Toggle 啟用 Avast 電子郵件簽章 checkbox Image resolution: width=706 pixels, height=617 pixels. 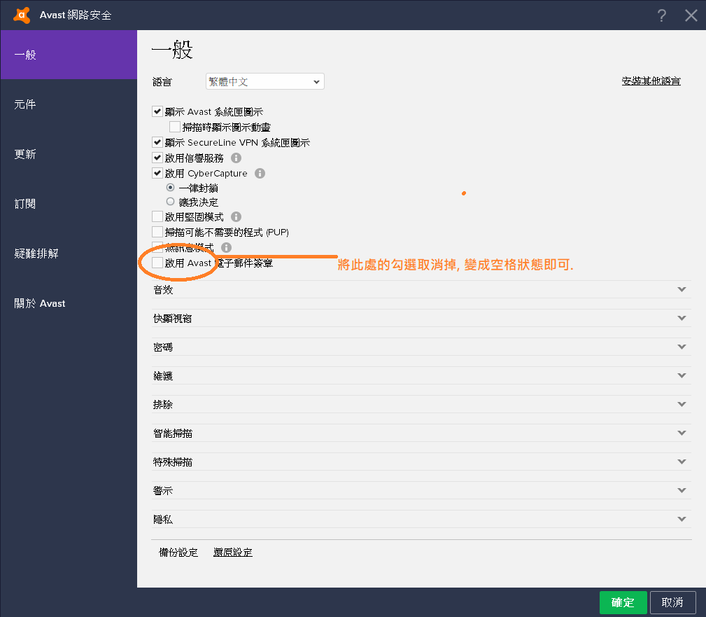157,263
